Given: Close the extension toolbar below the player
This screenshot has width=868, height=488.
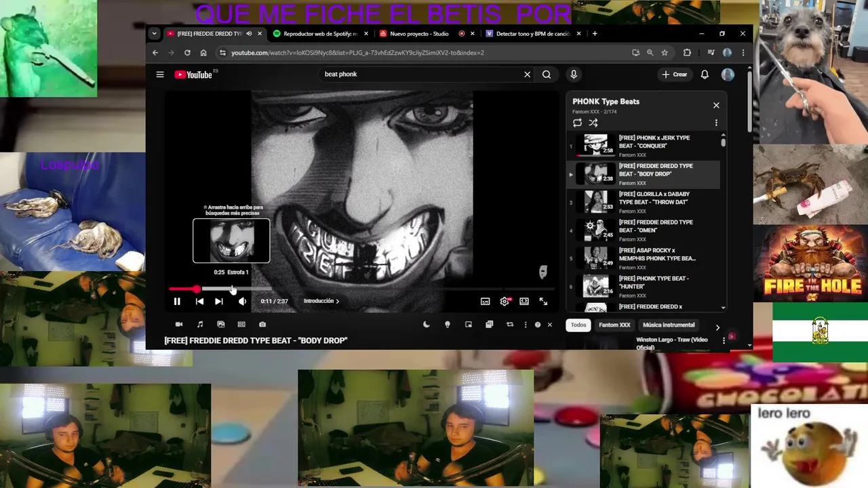Looking at the screenshot, I should 550,325.
